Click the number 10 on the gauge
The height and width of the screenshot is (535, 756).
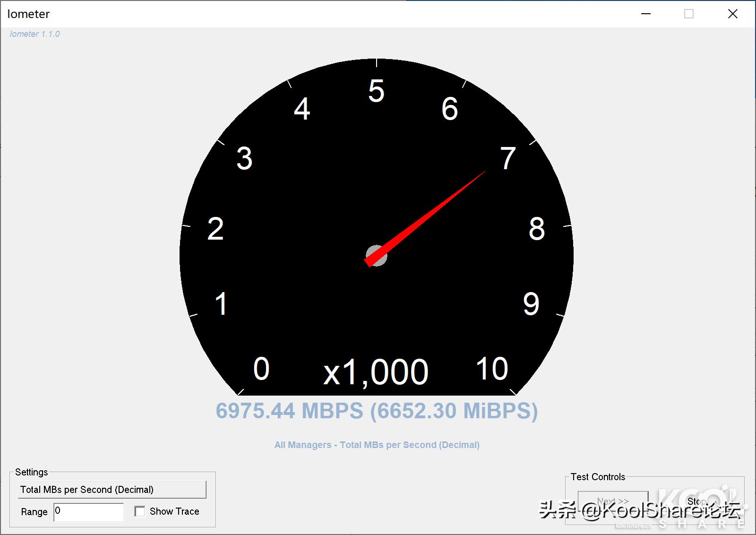[492, 369]
